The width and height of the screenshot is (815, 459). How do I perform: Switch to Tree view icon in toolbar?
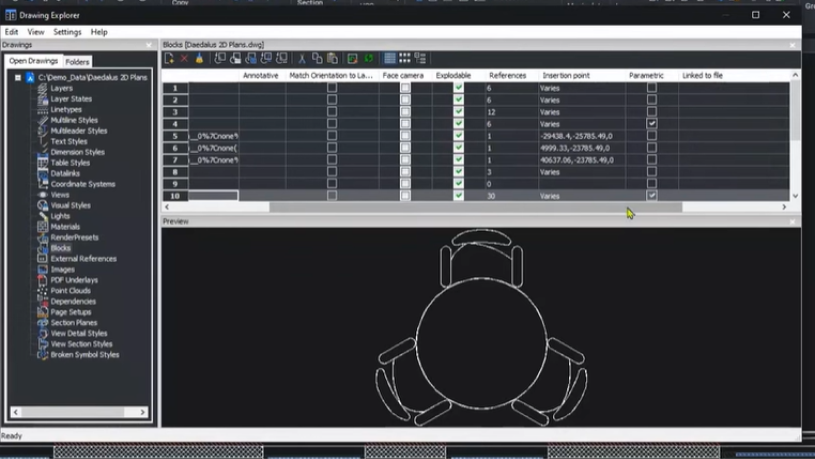[x=420, y=58]
